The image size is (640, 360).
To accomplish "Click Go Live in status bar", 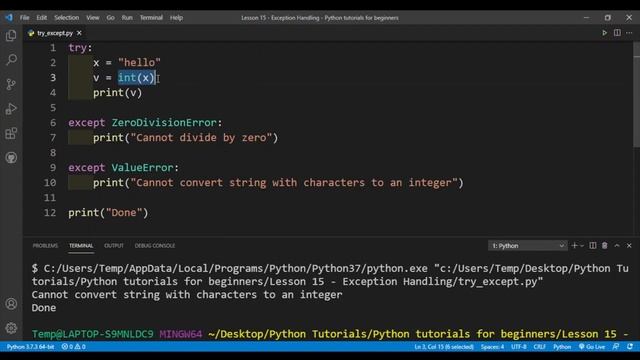I will (x=592, y=347).
